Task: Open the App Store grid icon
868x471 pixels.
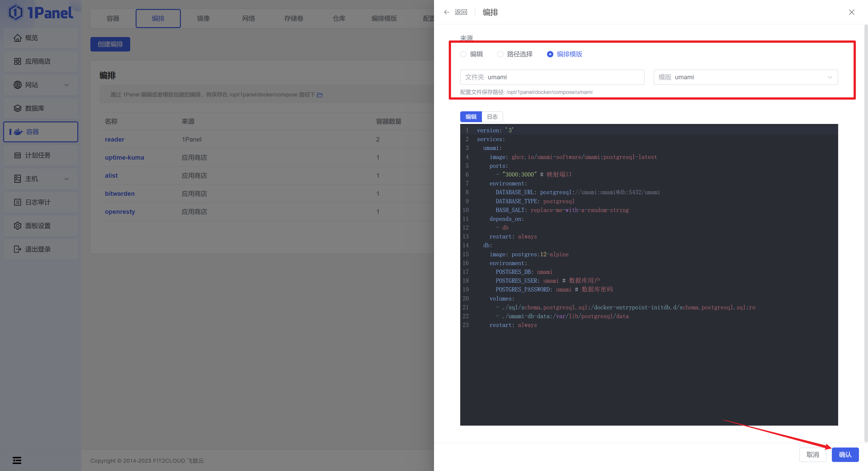Action: click(x=18, y=62)
